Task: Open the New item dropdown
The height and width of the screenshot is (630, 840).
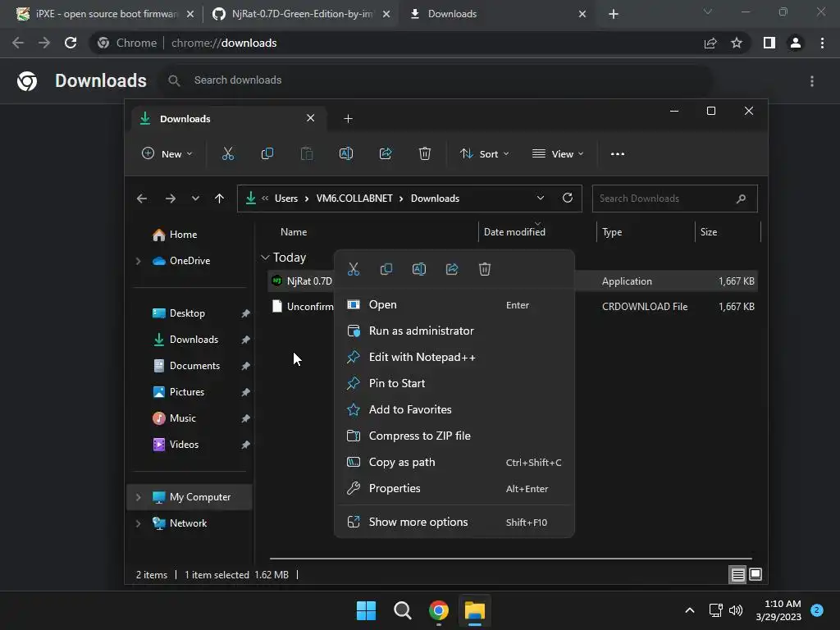Action: click(x=167, y=153)
